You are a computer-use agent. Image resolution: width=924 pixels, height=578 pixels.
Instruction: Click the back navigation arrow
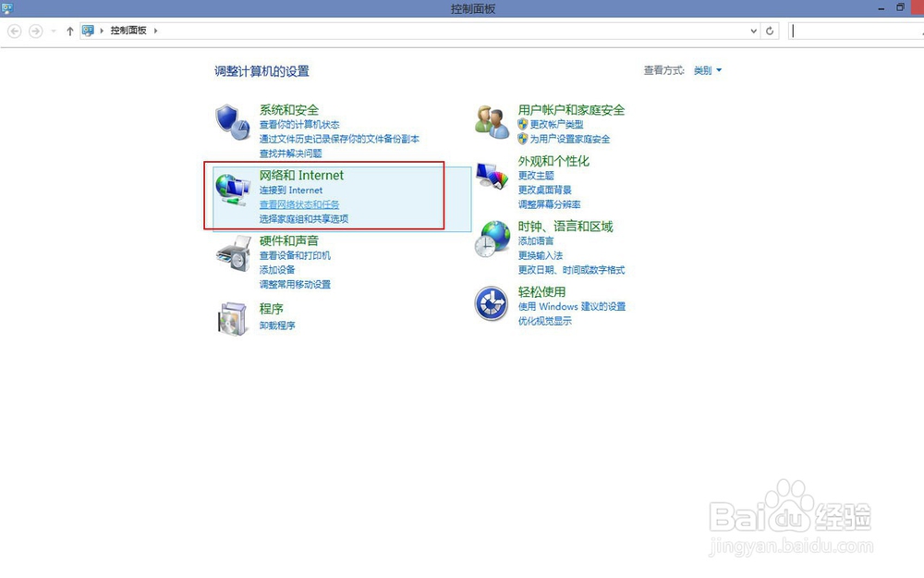coord(14,31)
